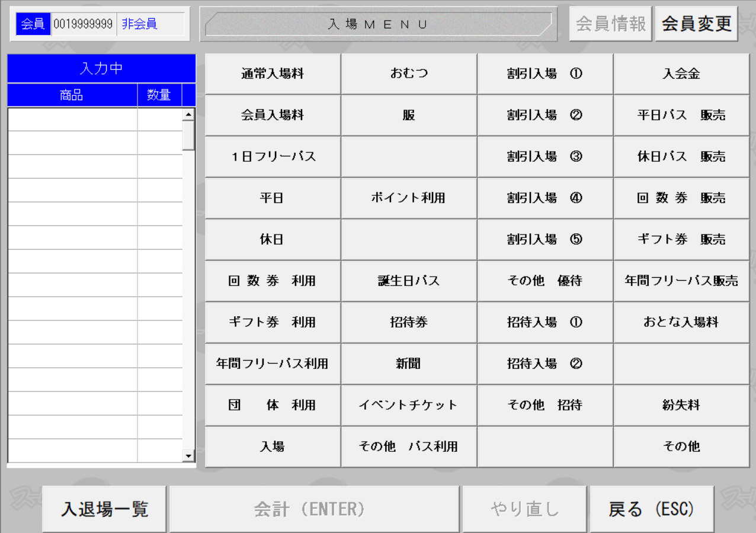This screenshot has height=533, width=756.
Task: Select その他 パス利用
Action: pyautogui.click(x=409, y=447)
